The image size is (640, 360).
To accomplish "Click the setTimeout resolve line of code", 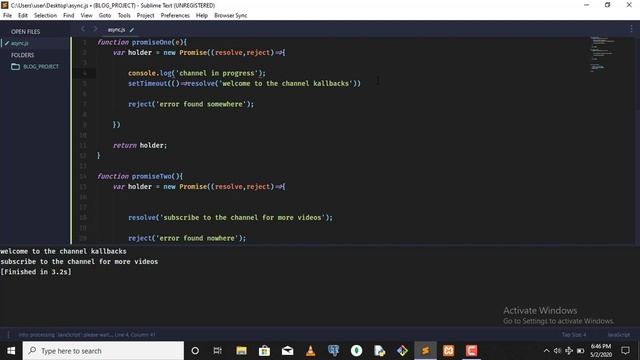I will [x=244, y=83].
